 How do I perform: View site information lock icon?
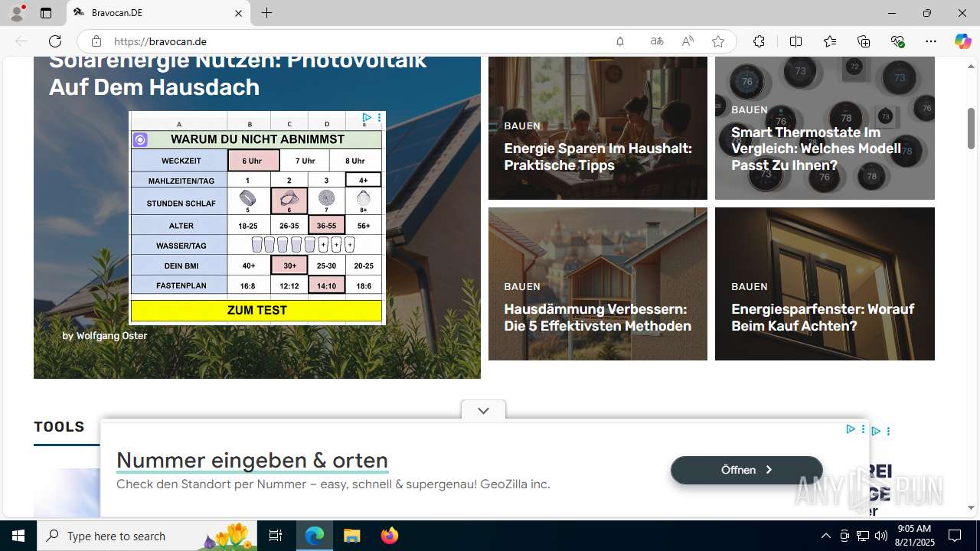coord(96,41)
